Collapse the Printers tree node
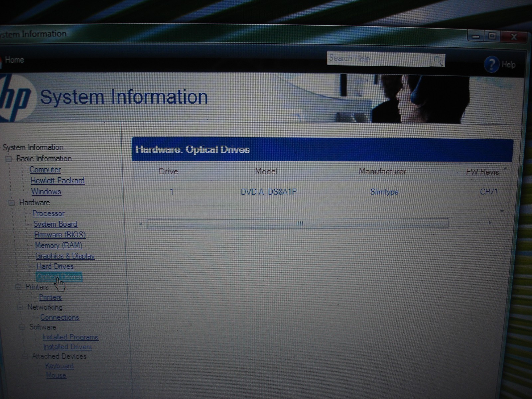The height and width of the screenshot is (399, 532). pyautogui.click(x=19, y=287)
